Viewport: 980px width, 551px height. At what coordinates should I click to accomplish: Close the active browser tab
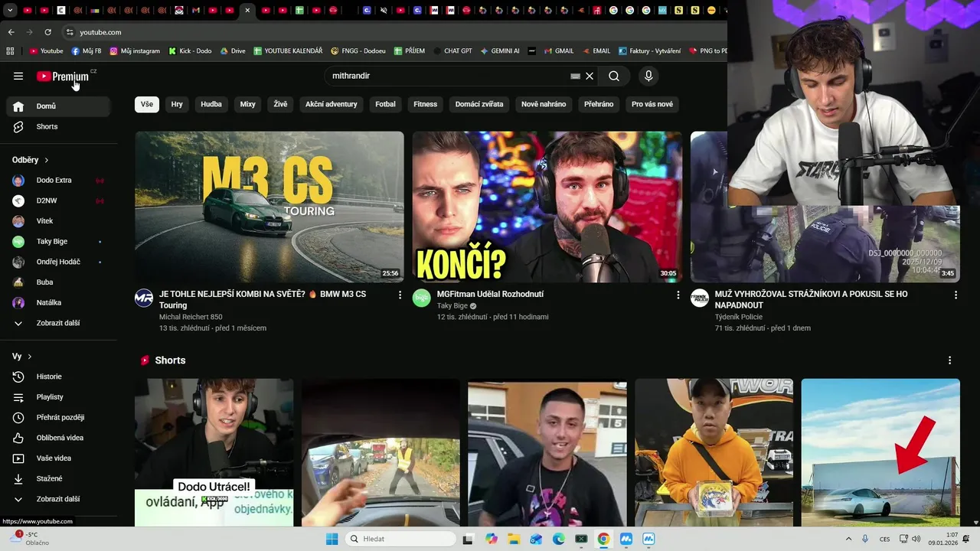[247, 11]
